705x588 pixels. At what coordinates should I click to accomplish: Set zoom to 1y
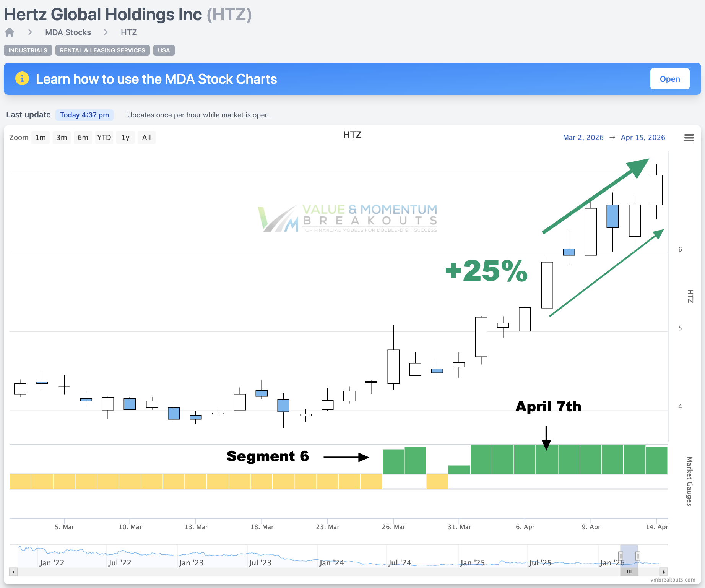point(125,138)
